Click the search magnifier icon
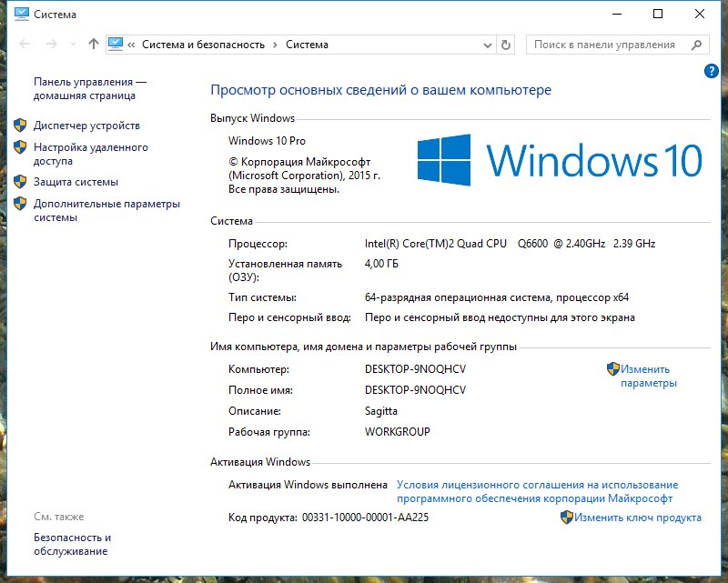 point(696,45)
